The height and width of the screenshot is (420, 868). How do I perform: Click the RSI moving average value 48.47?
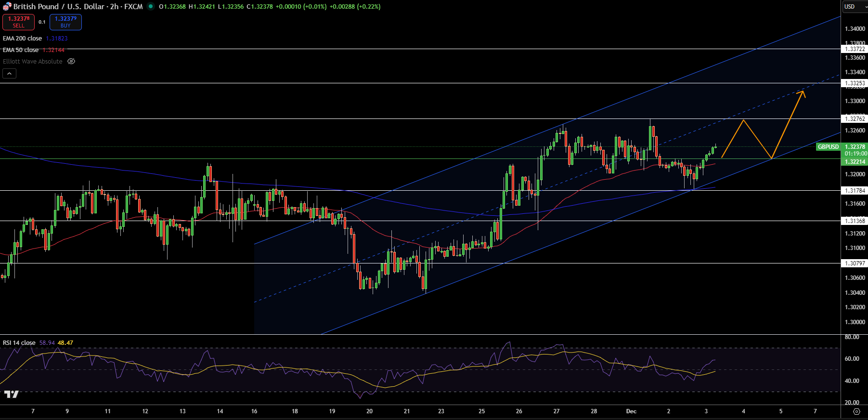click(x=65, y=342)
